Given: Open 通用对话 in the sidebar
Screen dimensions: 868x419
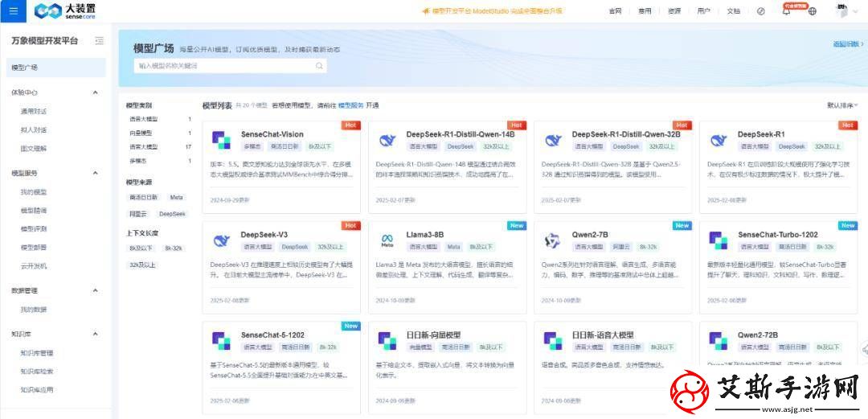Looking at the screenshot, I should click(34, 112).
